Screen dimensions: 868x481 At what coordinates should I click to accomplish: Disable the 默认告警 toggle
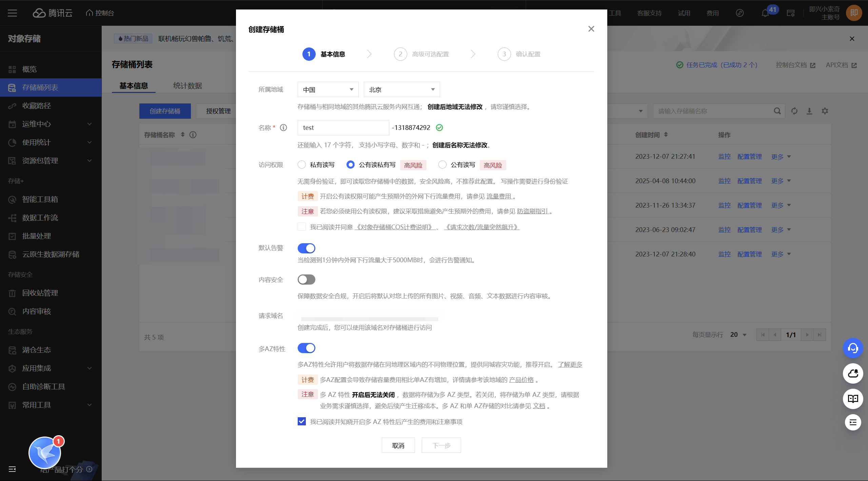(x=306, y=248)
